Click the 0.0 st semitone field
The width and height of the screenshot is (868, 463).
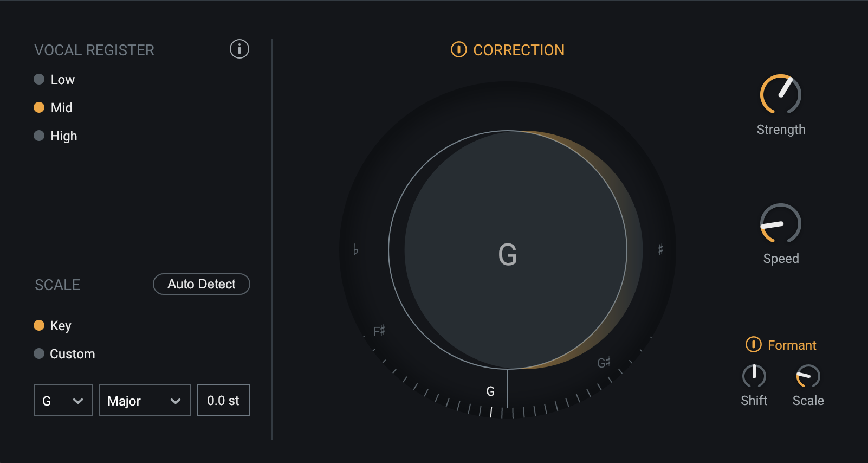click(x=223, y=400)
